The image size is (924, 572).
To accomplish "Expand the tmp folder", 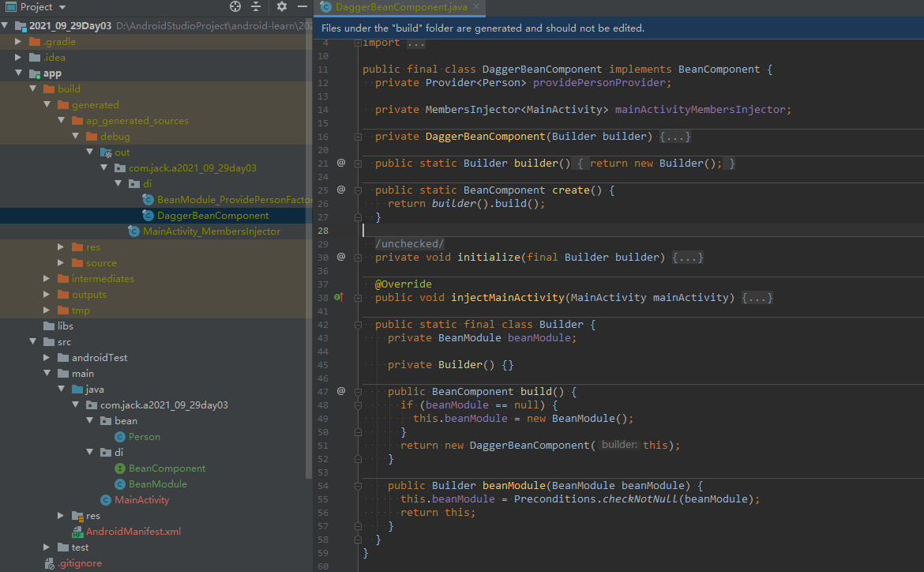I will click(x=47, y=310).
